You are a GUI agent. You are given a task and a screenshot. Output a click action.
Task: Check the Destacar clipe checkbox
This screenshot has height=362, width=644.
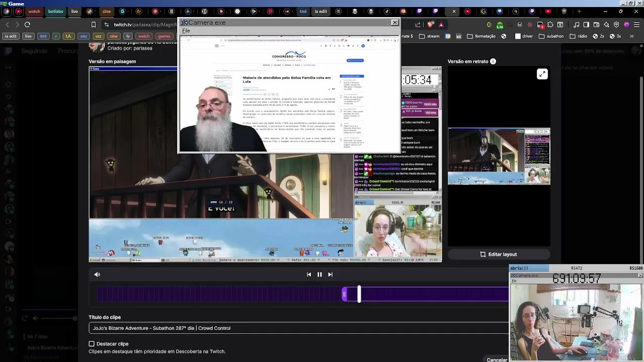point(92,344)
